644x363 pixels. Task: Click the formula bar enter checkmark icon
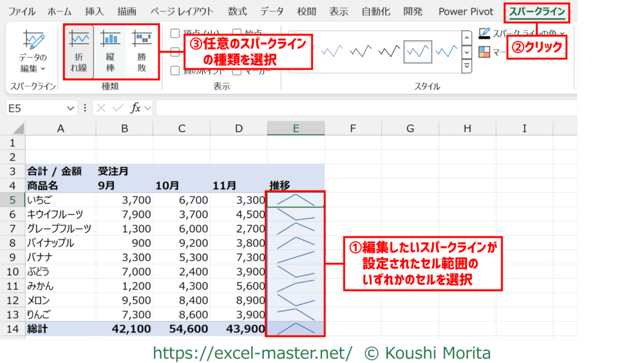point(117,108)
